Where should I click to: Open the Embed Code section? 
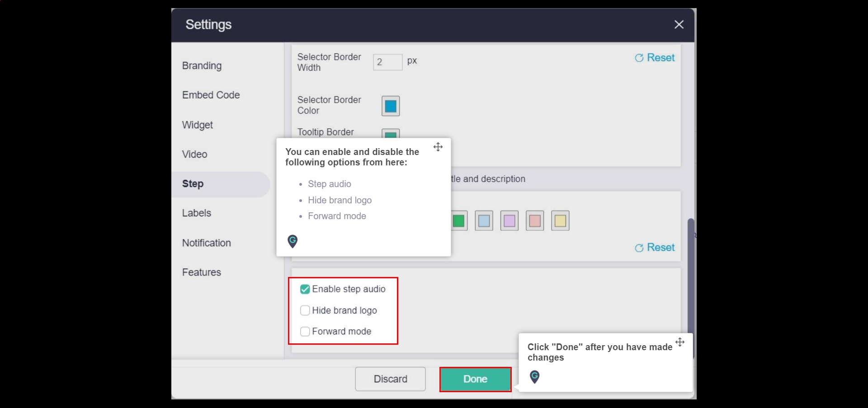coord(211,95)
